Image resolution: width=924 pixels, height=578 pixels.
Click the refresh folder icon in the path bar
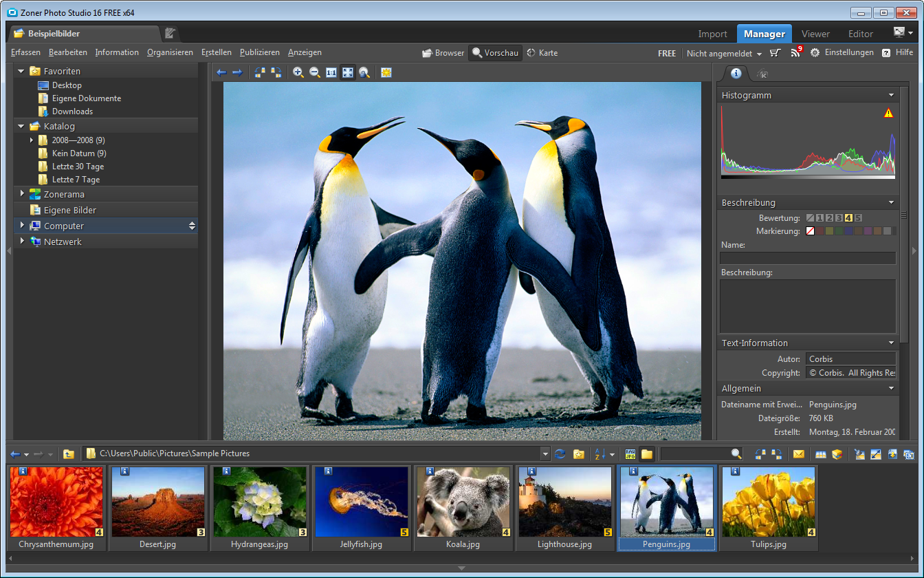[560, 453]
